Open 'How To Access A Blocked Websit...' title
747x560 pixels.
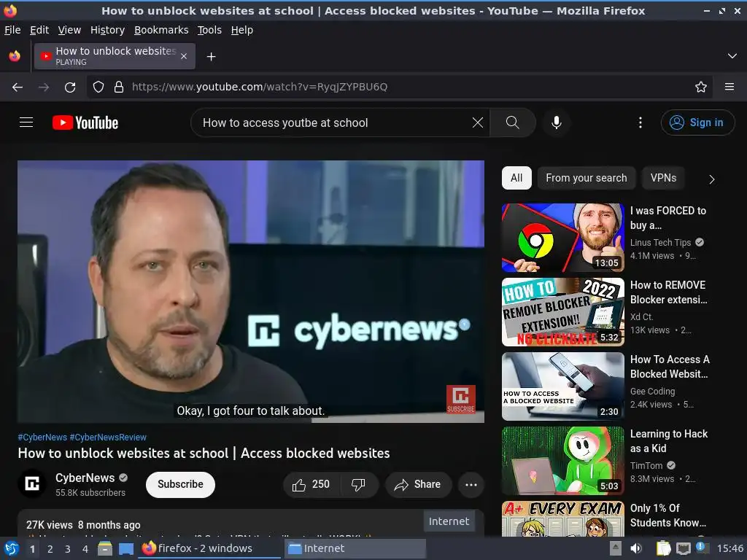coord(670,367)
